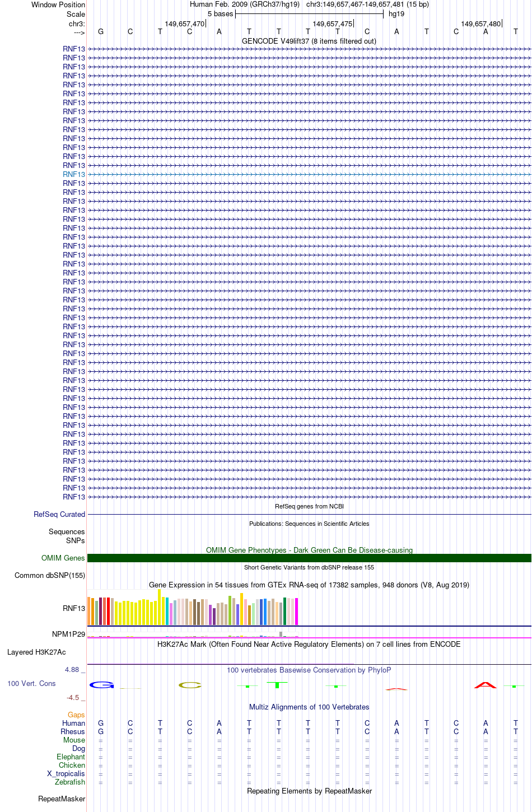This screenshot has height=812, width=532.
Task: Select the light-blue highlighted RNF13 transcript label
Action: click(74, 174)
